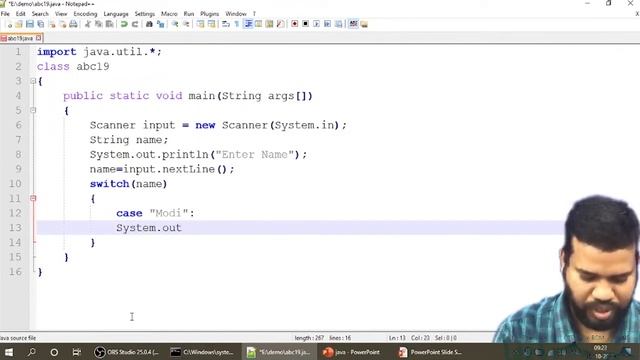640x360 pixels.
Task: Open the Macro menu
Action: point(169,14)
